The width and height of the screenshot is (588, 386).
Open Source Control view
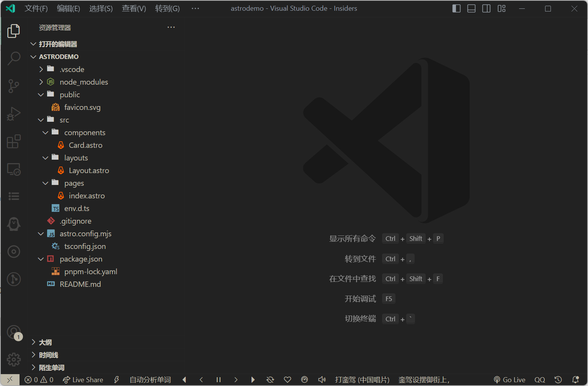tap(13, 86)
